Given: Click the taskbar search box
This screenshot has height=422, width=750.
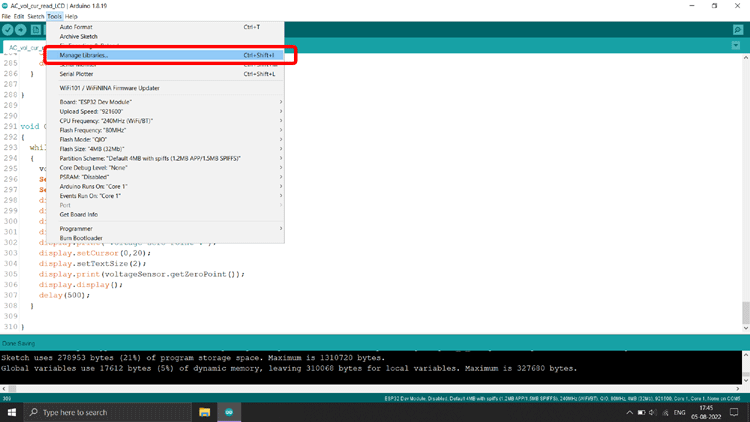Looking at the screenshot, I should point(108,412).
